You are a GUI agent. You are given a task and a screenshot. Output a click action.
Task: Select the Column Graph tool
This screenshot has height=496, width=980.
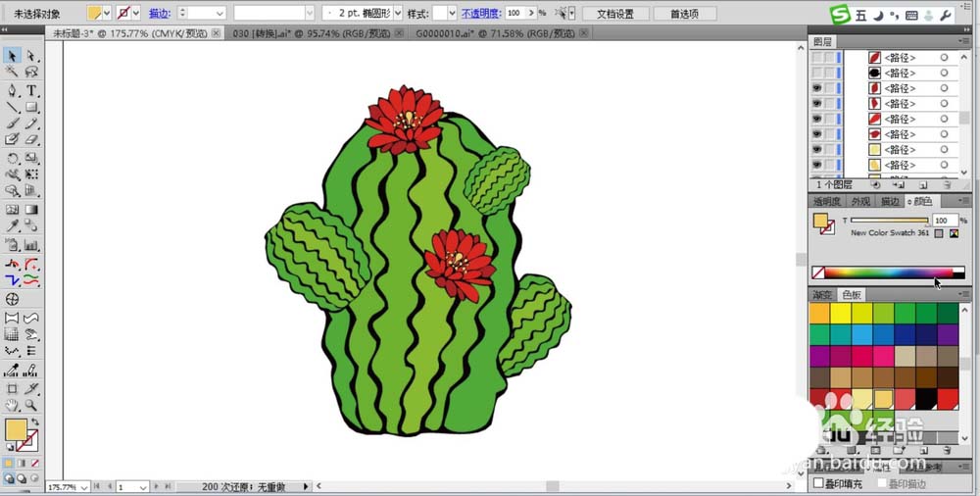tap(31, 244)
